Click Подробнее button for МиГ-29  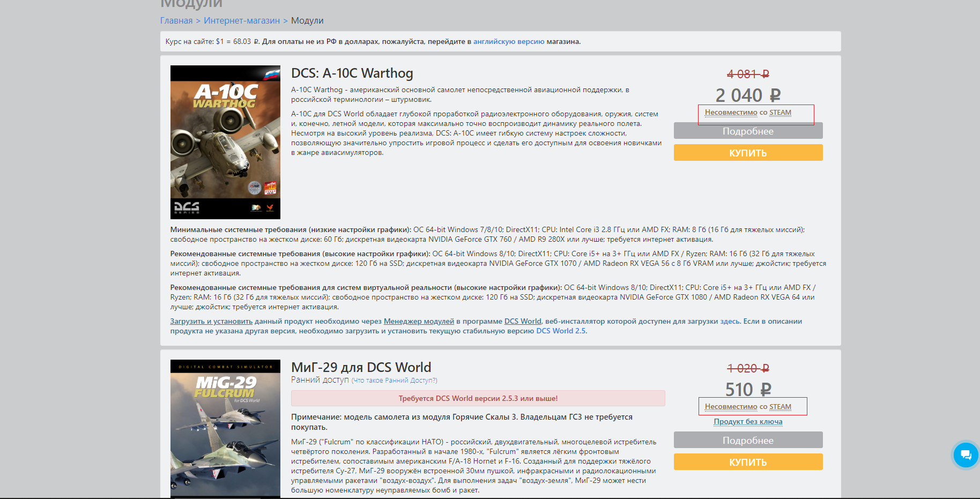click(x=748, y=440)
